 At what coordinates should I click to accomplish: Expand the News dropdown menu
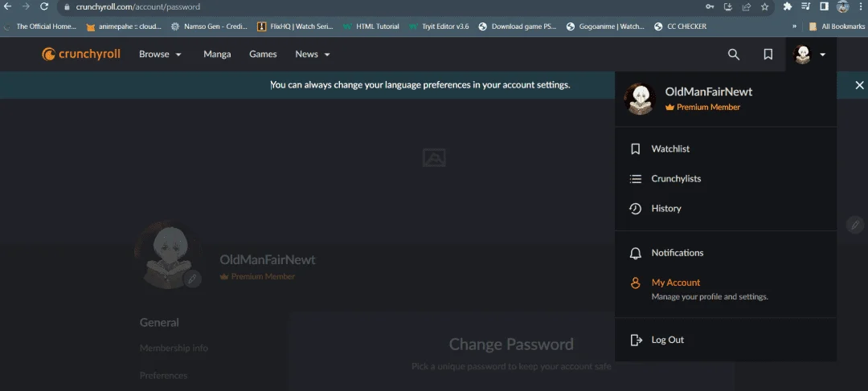[x=313, y=55]
